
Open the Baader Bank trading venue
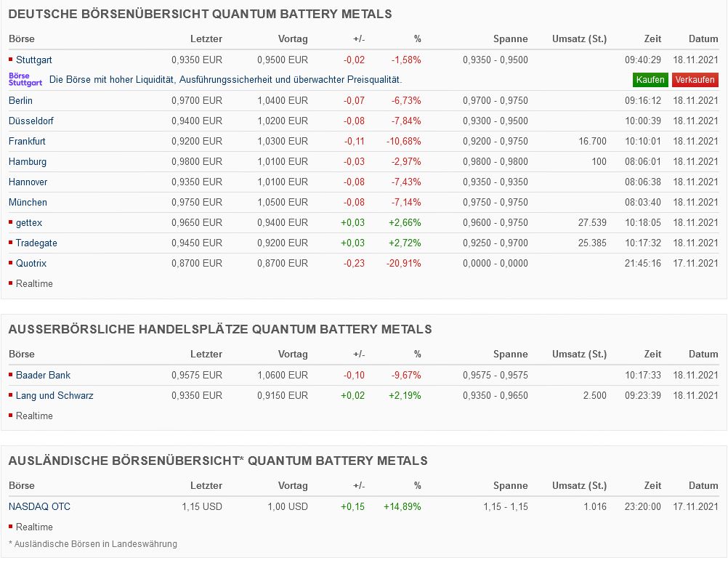(43, 375)
